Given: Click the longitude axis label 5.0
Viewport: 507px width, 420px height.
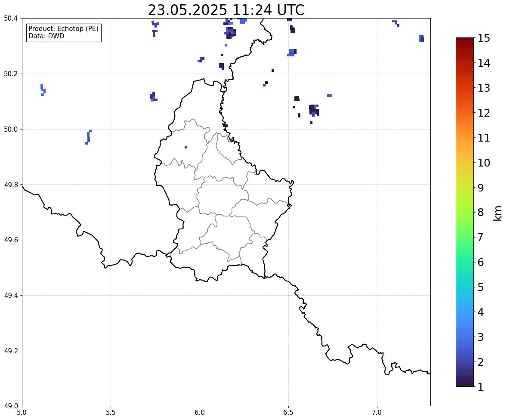Looking at the screenshot, I should tap(22, 413).
